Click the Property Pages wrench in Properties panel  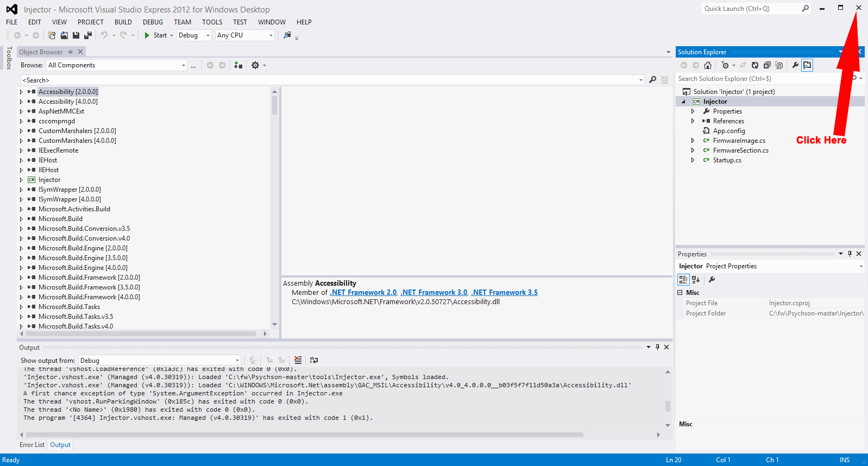point(712,280)
